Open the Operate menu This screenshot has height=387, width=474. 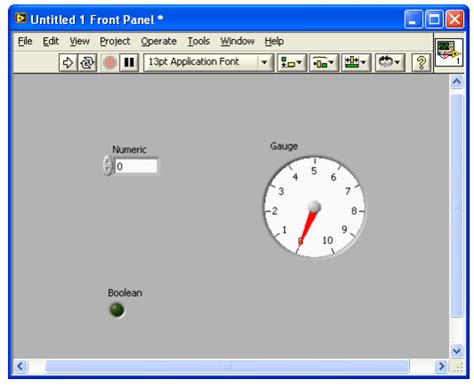tap(159, 41)
